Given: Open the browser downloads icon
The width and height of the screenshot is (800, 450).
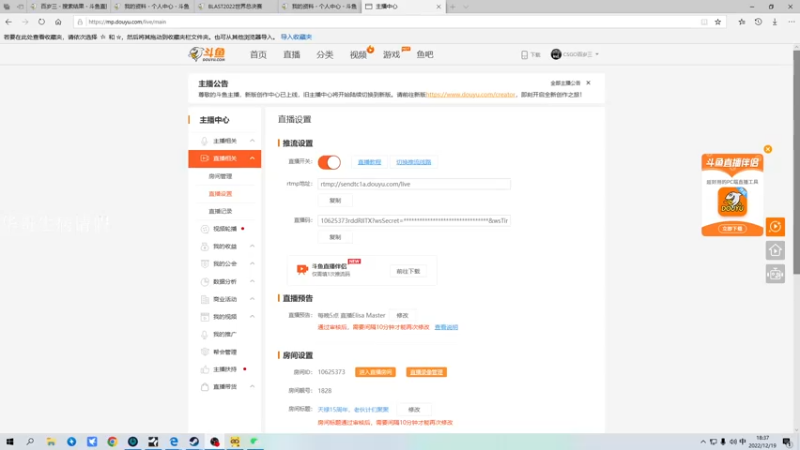Looking at the screenshot, I should pyautogui.click(x=774, y=22).
